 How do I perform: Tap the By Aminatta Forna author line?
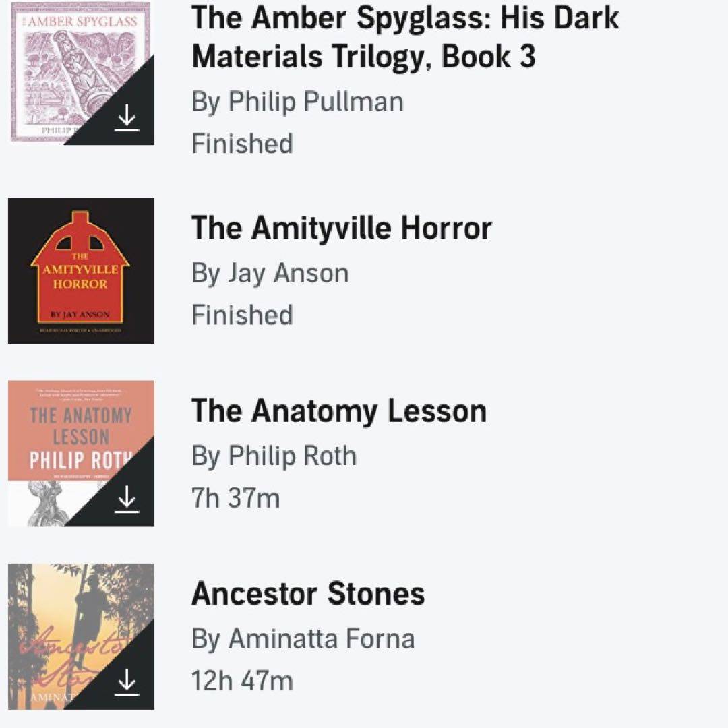(x=303, y=639)
